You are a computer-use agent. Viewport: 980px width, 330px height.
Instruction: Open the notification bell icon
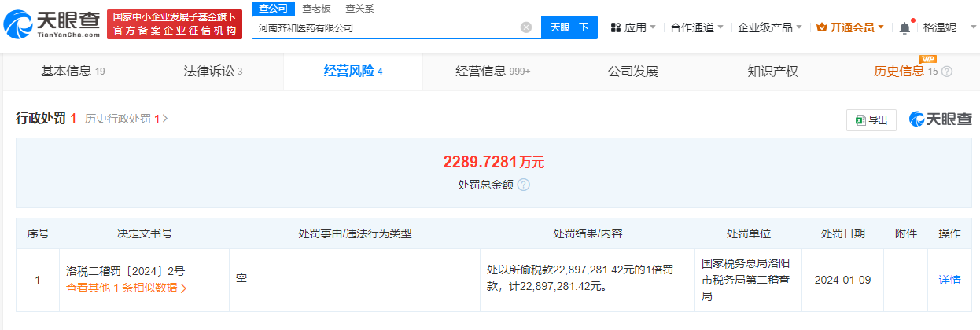coord(904,27)
